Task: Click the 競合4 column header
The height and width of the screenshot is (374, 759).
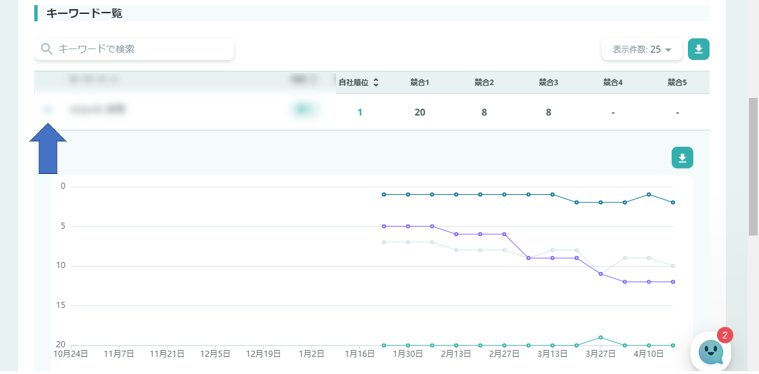Action: click(613, 83)
